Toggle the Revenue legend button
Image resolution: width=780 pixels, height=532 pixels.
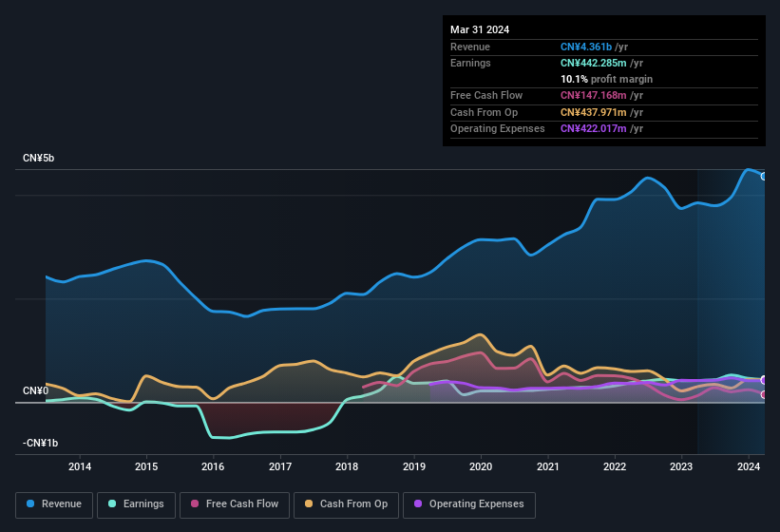(54, 504)
